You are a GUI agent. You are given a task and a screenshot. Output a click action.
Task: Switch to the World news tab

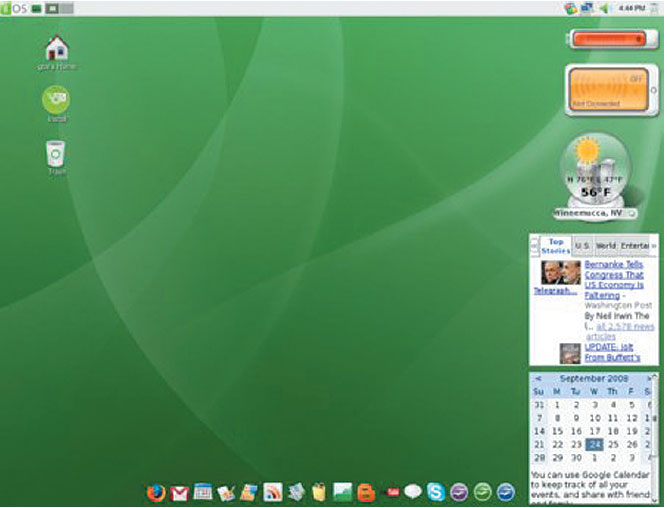click(x=606, y=245)
